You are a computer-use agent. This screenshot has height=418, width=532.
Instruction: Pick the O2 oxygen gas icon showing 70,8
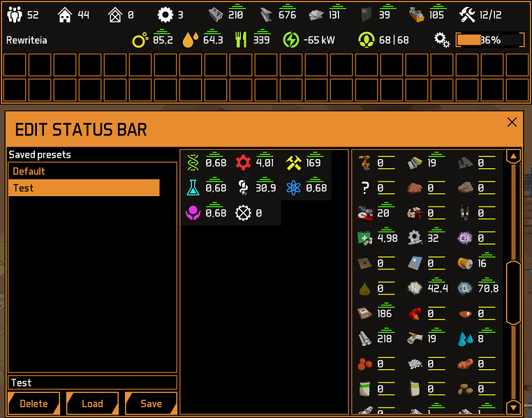pyautogui.click(x=465, y=288)
